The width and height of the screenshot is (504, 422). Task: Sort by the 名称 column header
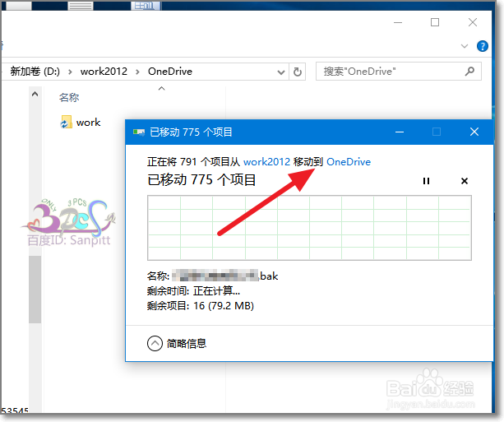(x=69, y=97)
